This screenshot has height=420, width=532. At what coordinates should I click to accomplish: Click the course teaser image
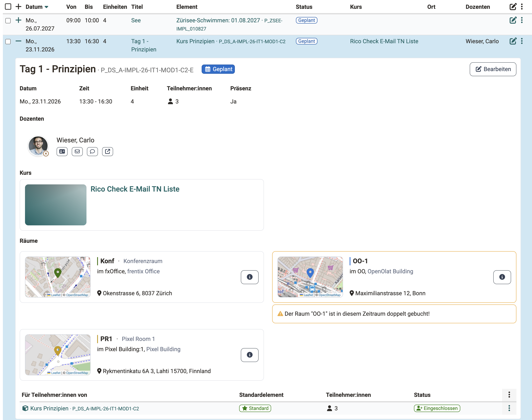pyautogui.click(x=56, y=205)
